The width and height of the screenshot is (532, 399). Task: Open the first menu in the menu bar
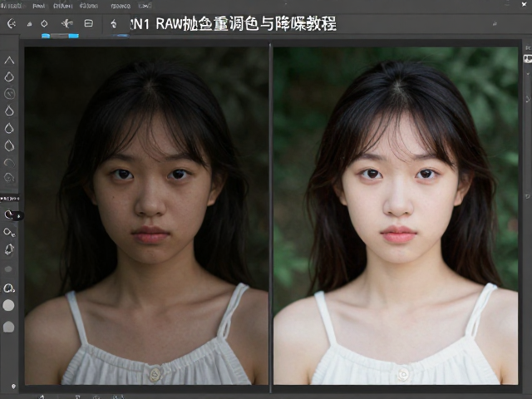point(11,6)
